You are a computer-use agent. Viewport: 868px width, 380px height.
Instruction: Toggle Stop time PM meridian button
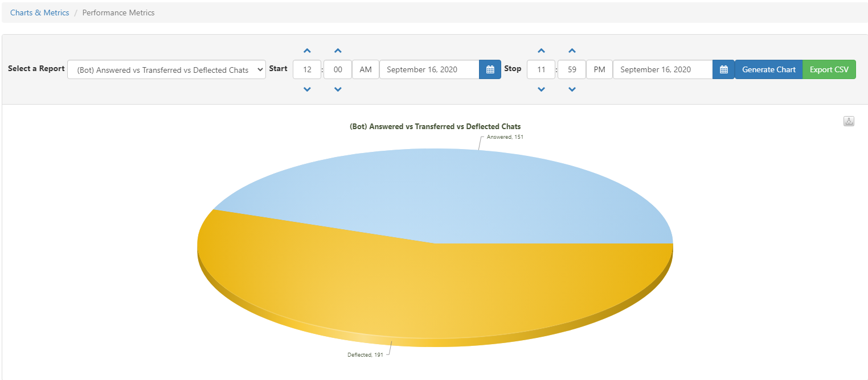pos(599,69)
